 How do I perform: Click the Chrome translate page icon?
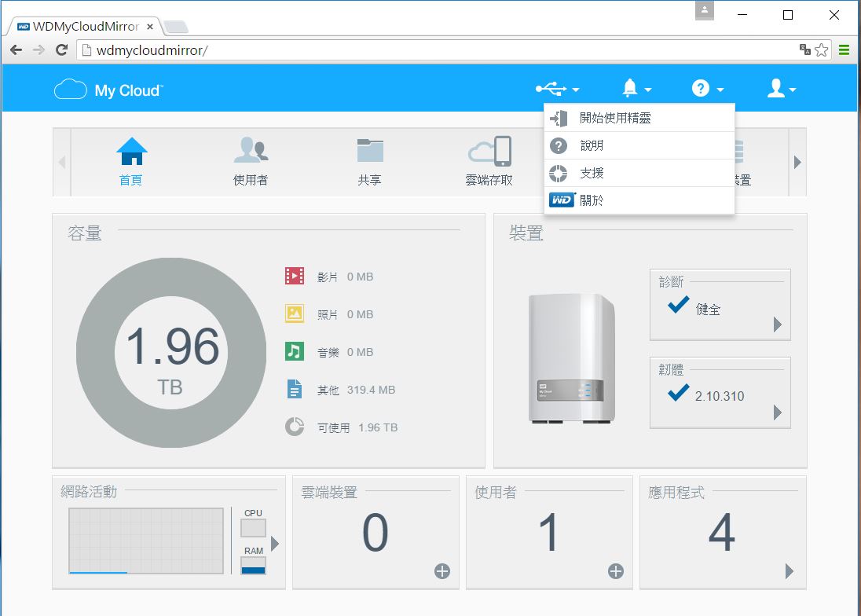pos(805,50)
